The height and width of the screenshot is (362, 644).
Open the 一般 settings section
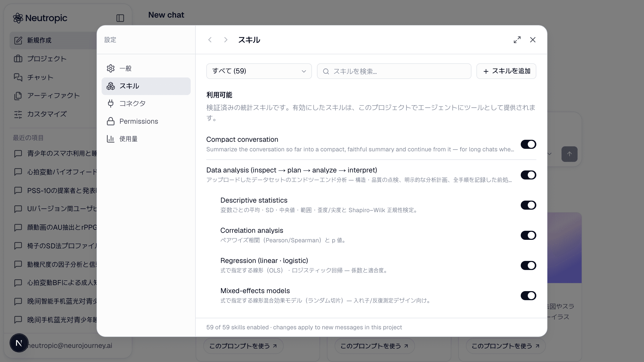pyautogui.click(x=146, y=68)
